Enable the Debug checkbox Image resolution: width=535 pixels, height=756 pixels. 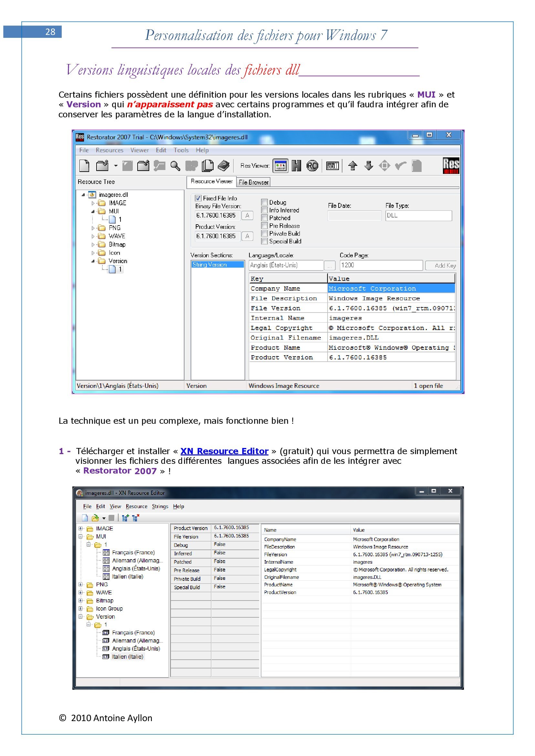[x=264, y=202]
